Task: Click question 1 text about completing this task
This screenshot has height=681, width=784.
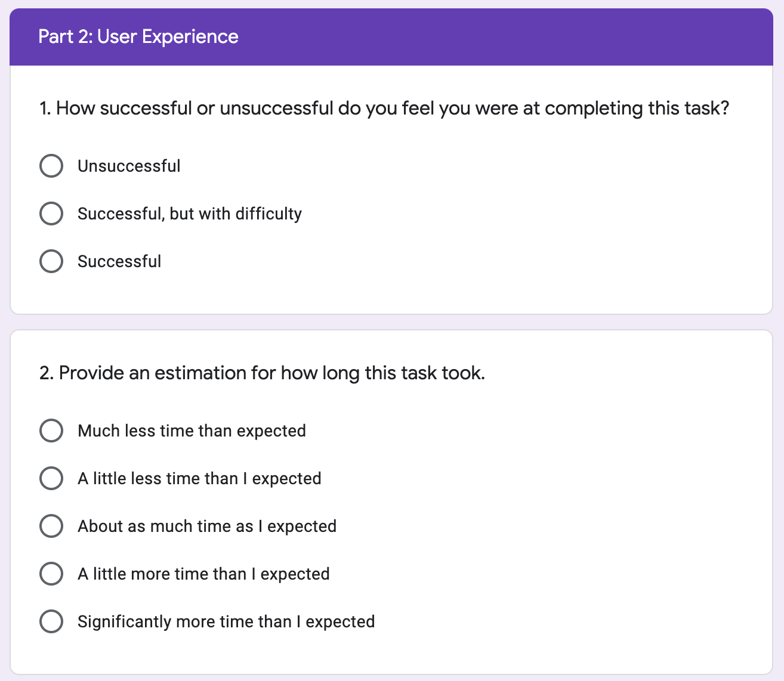Action: click(x=384, y=109)
